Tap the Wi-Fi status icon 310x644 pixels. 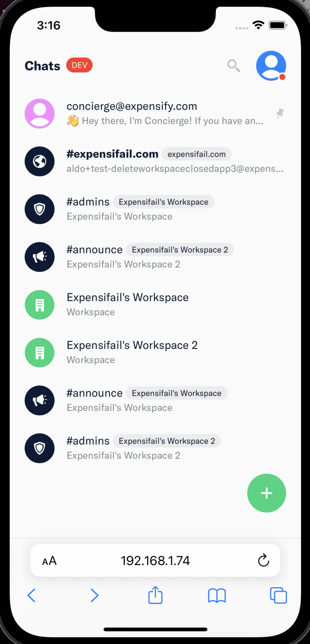tap(258, 25)
